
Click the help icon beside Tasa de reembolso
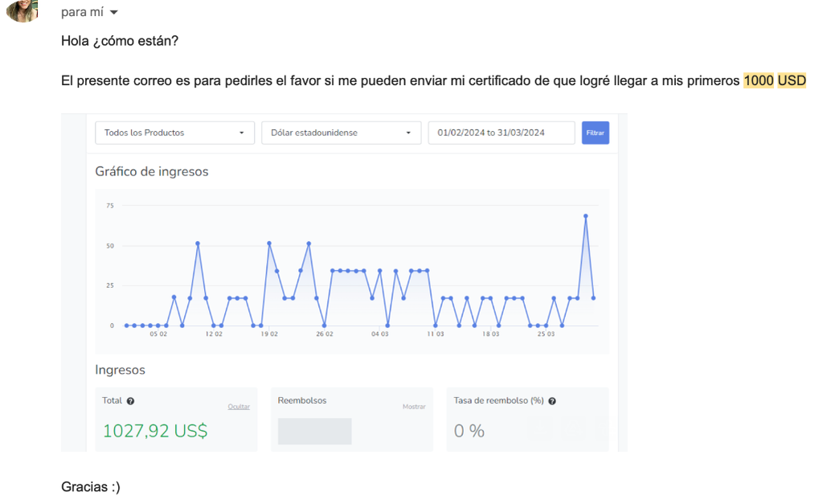(552, 401)
